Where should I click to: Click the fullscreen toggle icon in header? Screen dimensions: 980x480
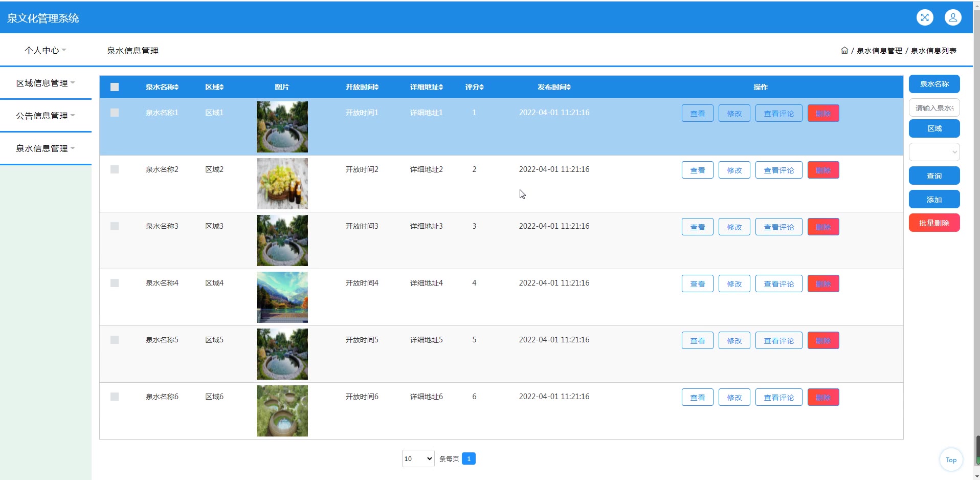[924, 17]
